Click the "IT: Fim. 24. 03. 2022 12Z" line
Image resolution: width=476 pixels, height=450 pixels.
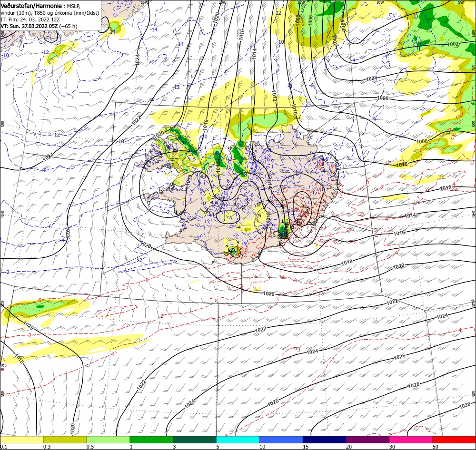coord(30,20)
